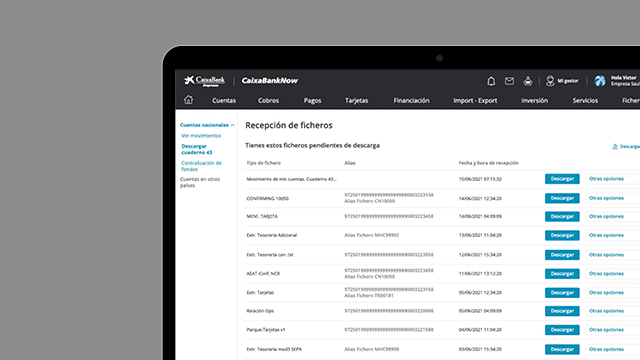Click the download-all icon near the heading
640x360 pixels.
(x=615, y=147)
